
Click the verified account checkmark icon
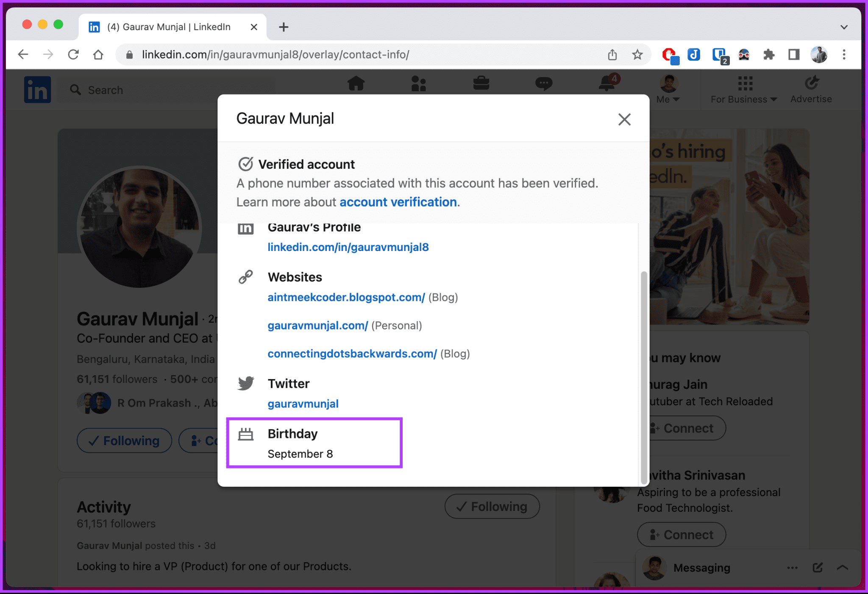(x=246, y=165)
